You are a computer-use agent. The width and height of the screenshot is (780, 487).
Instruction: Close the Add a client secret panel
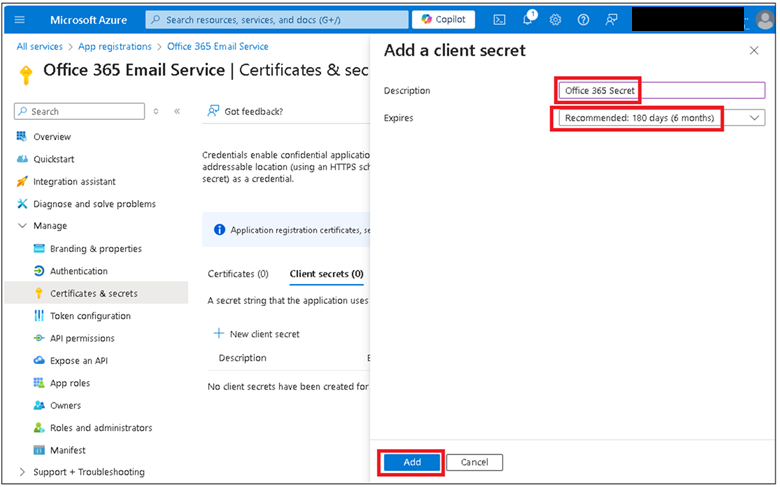[754, 50]
